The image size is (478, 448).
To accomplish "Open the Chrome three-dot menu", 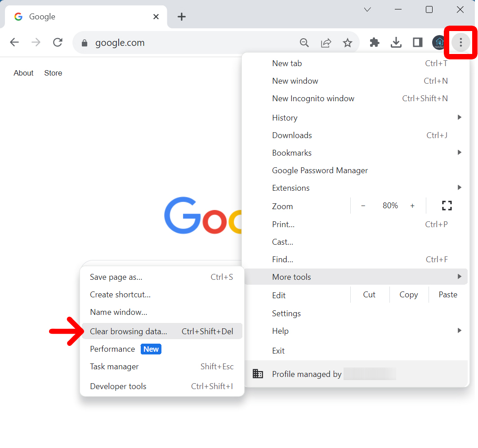I will [x=460, y=42].
